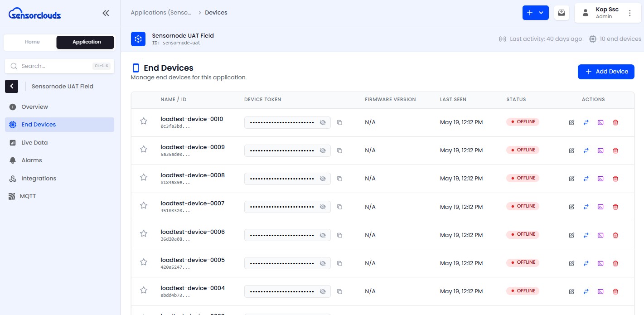Star loadtest-device-0005 as favorite

pyautogui.click(x=144, y=262)
